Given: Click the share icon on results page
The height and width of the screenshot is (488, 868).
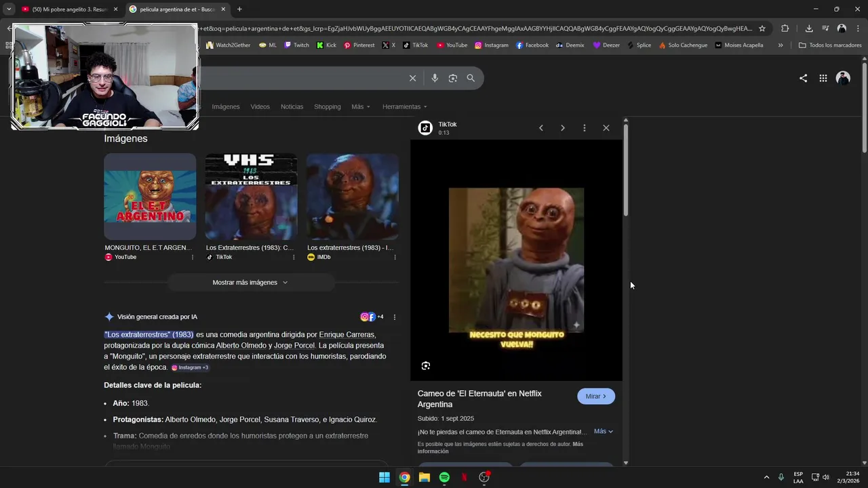Looking at the screenshot, I should point(803,78).
